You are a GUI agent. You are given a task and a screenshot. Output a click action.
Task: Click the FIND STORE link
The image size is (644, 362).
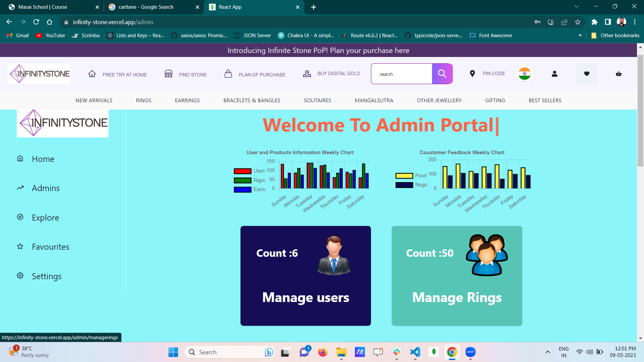point(192,75)
